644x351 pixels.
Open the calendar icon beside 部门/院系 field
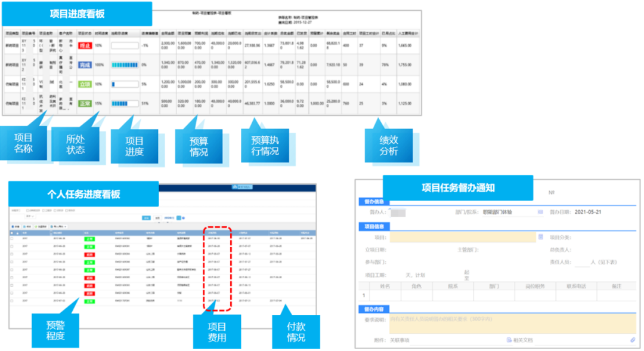click(540, 212)
